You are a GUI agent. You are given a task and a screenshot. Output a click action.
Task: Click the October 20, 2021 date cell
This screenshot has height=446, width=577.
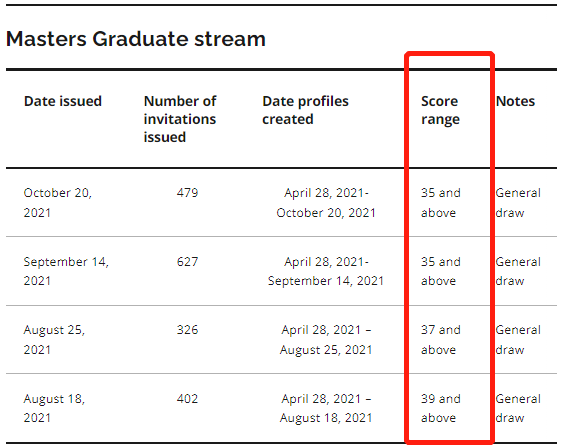[x=58, y=202]
